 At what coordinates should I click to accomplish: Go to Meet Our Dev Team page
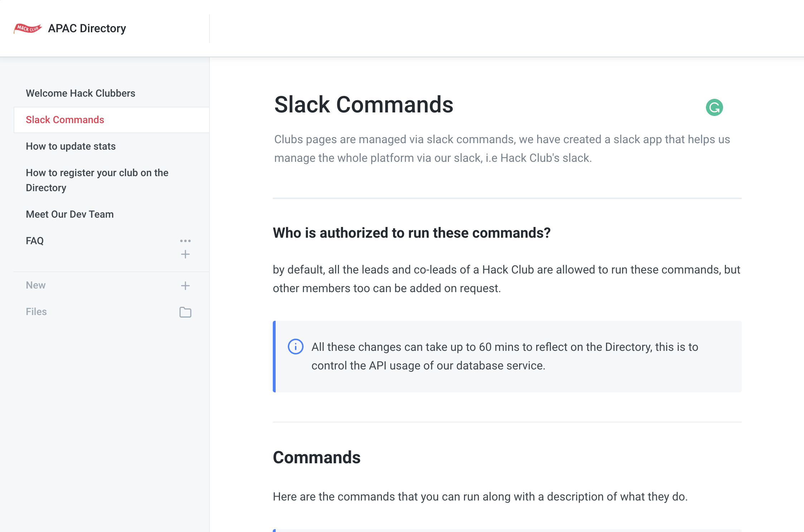pyautogui.click(x=70, y=214)
